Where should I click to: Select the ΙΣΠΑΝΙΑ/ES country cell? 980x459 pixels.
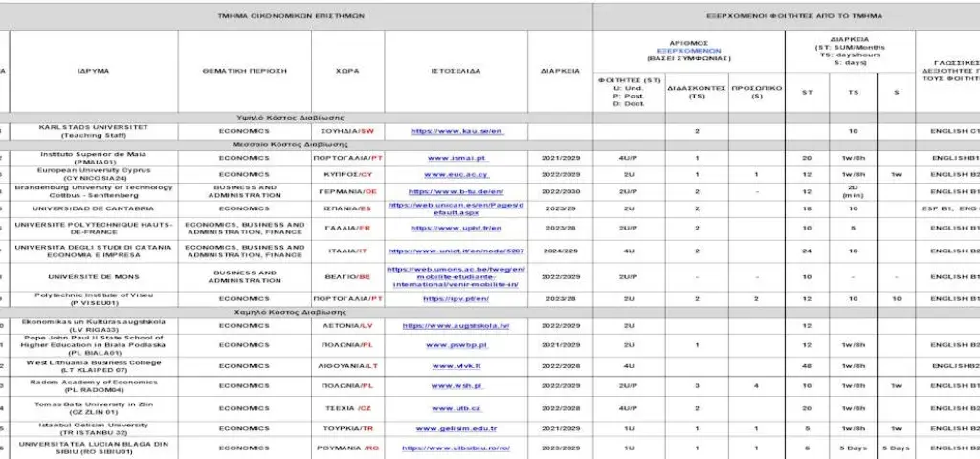point(347,208)
